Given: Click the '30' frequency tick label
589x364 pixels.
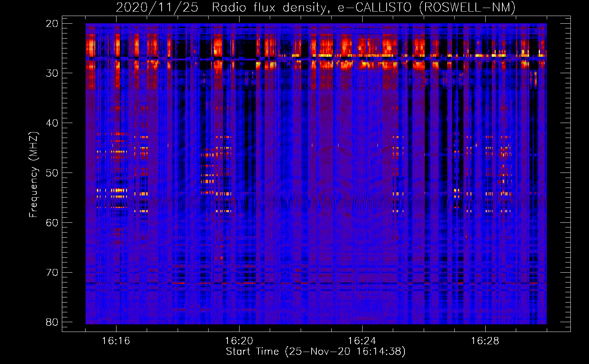Looking at the screenshot, I should [52, 73].
